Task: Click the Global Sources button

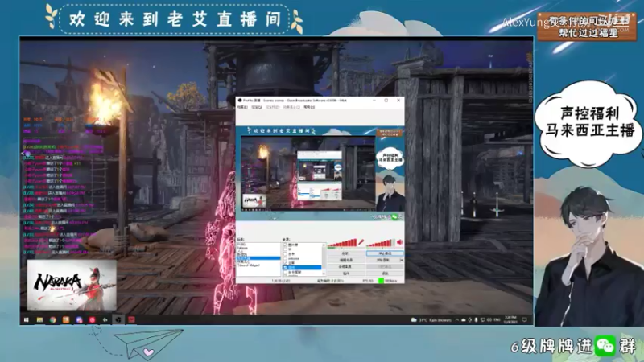Action: tap(345, 267)
